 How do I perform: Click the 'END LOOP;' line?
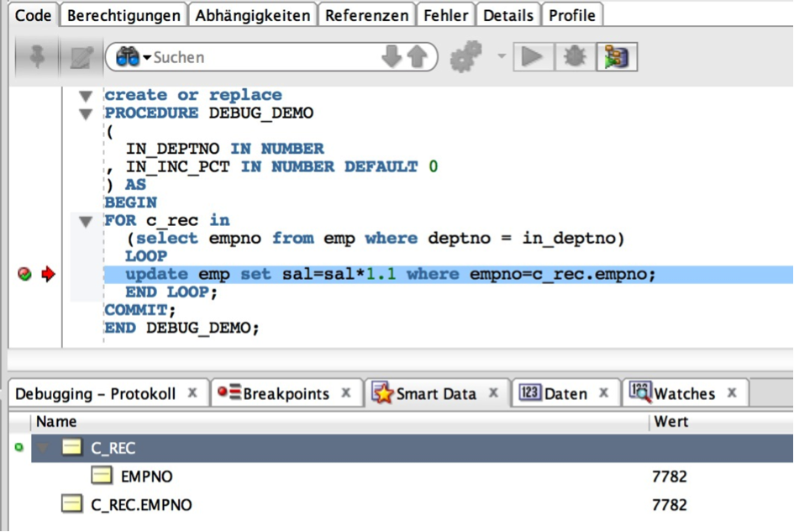[x=171, y=292]
